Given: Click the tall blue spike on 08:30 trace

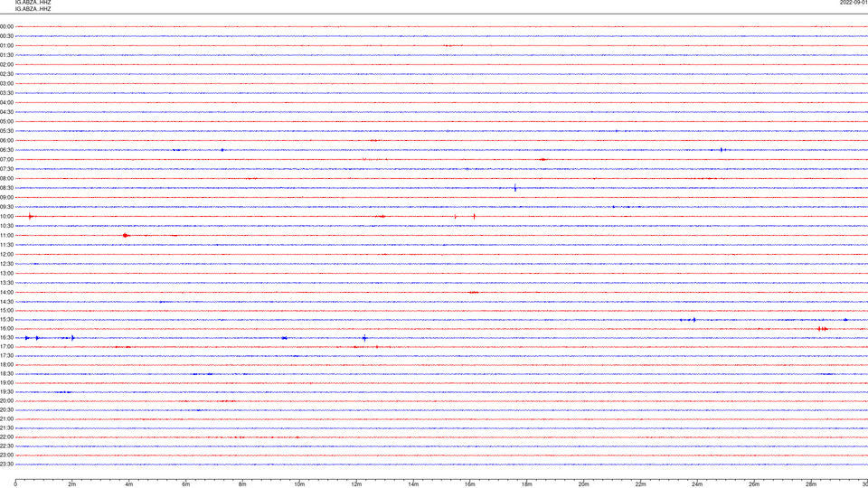Looking at the screenshot, I should click(x=515, y=188).
